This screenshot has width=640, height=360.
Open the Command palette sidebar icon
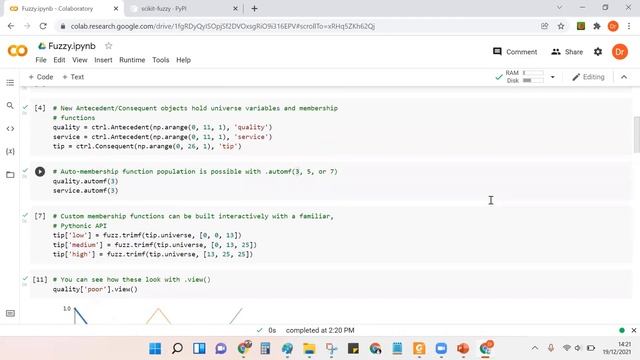point(10,313)
